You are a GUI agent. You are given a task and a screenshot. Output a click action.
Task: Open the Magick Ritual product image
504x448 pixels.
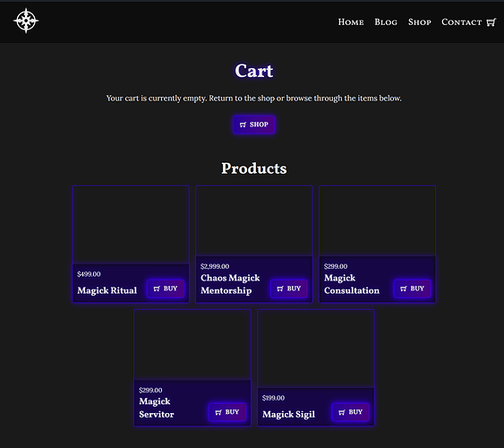tap(131, 225)
